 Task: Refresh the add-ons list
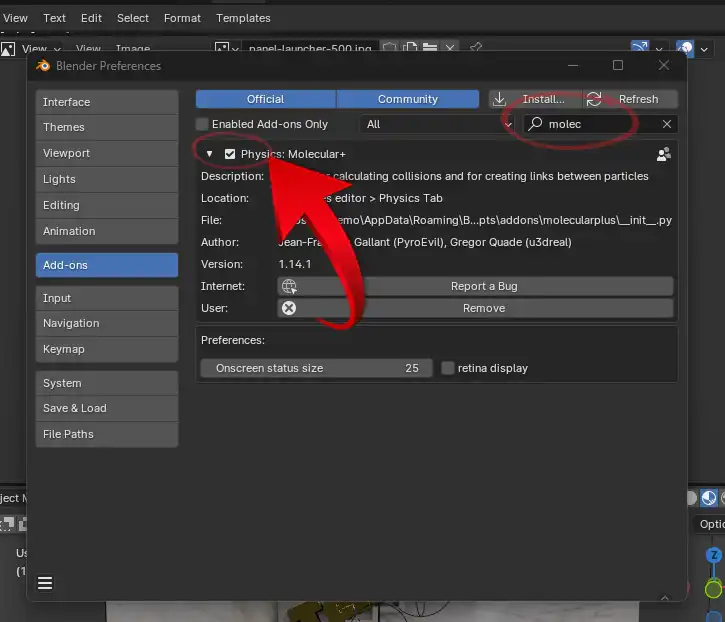click(x=631, y=99)
